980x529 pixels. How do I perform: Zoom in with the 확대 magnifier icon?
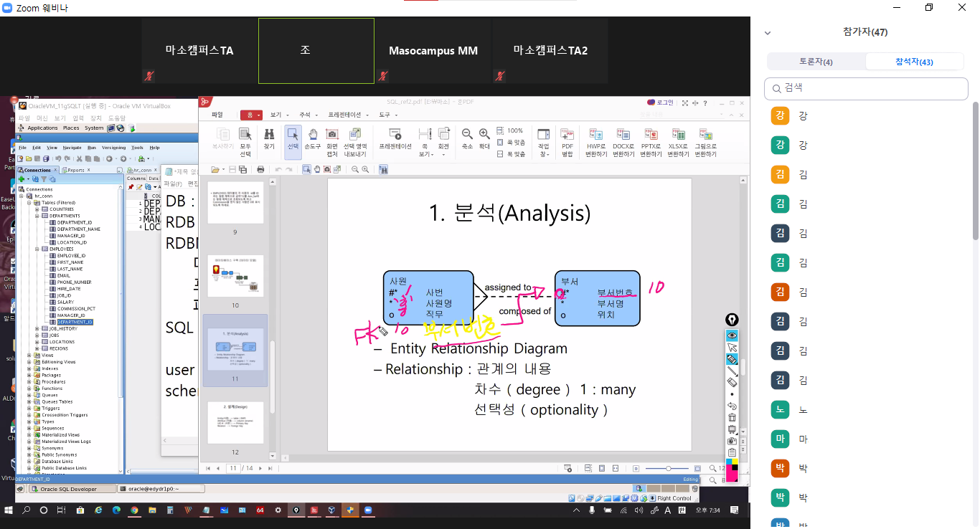484,138
